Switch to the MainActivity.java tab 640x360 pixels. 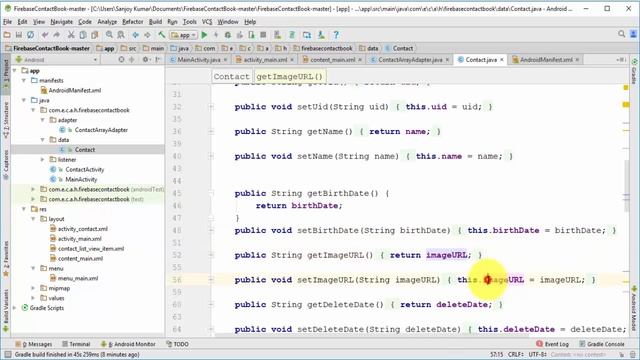pyautogui.click(x=198, y=60)
